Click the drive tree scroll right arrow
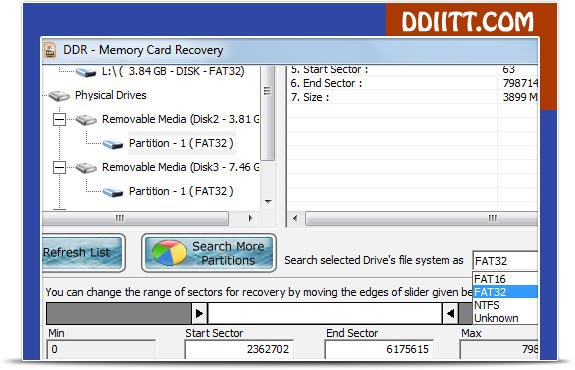 click(250, 219)
